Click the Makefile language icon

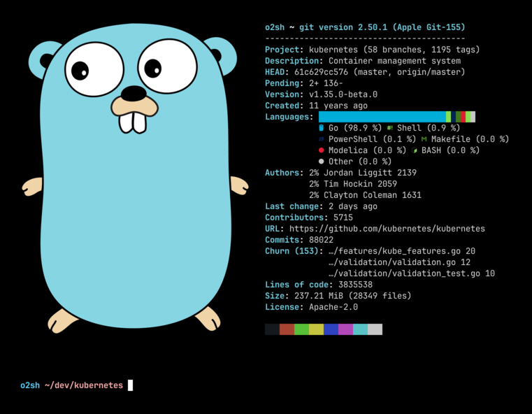pyautogui.click(x=424, y=139)
